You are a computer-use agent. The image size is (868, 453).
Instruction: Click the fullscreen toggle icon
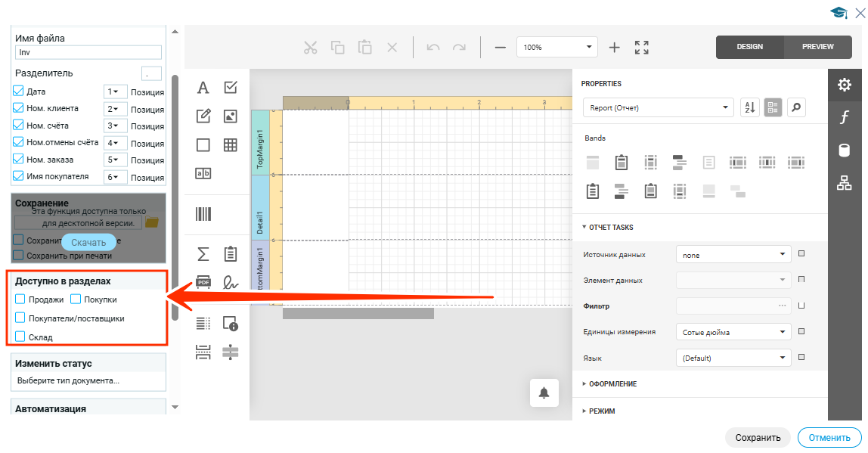[642, 48]
